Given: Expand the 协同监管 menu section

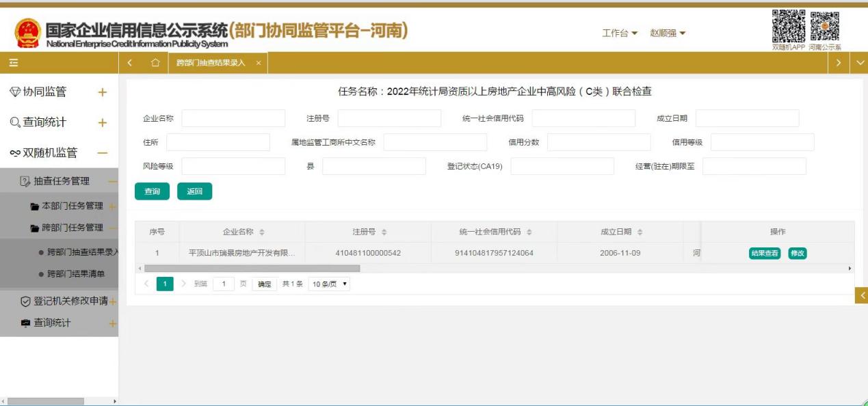Looking at the screenshot, I should [103, 92].
